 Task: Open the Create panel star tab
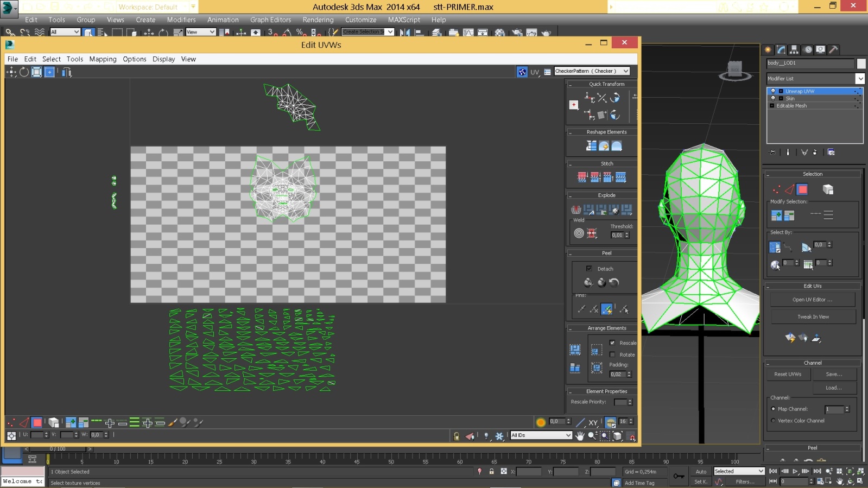tap(768, 49)
